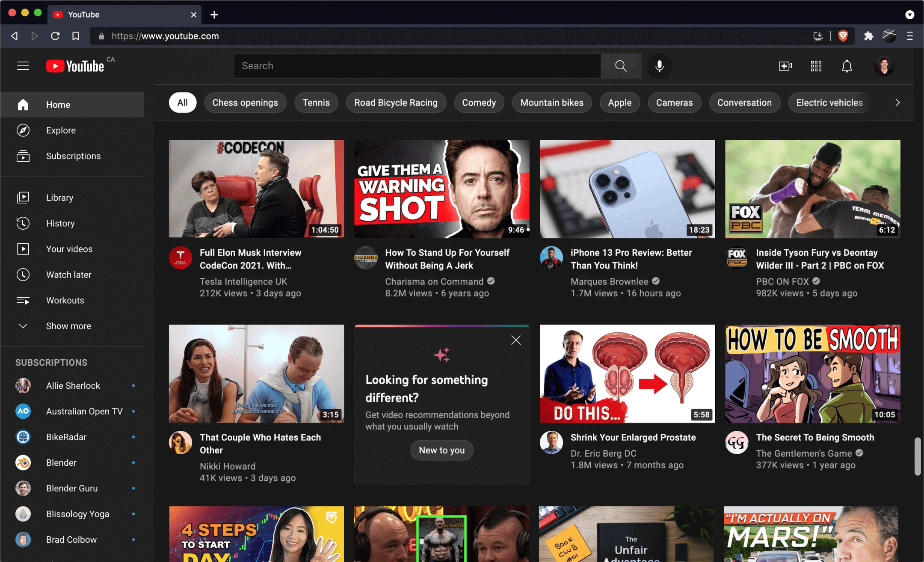This screenshot has height=562, width=924.
Task: Click the voice search microphone icon
Action: pos(659,66)
